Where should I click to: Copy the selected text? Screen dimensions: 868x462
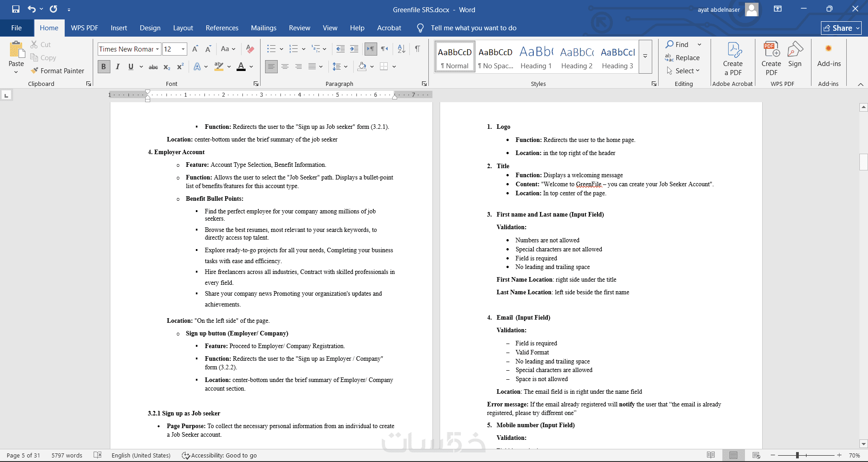point(43,57)
